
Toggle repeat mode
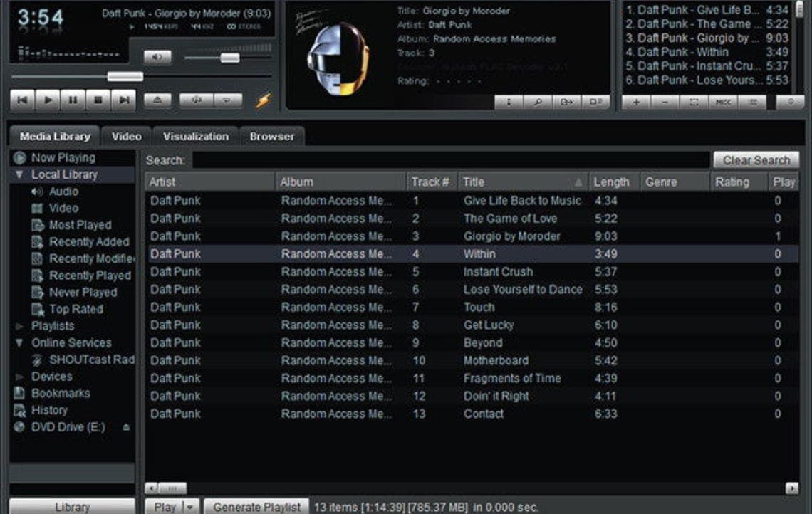(x=227, y=100)
